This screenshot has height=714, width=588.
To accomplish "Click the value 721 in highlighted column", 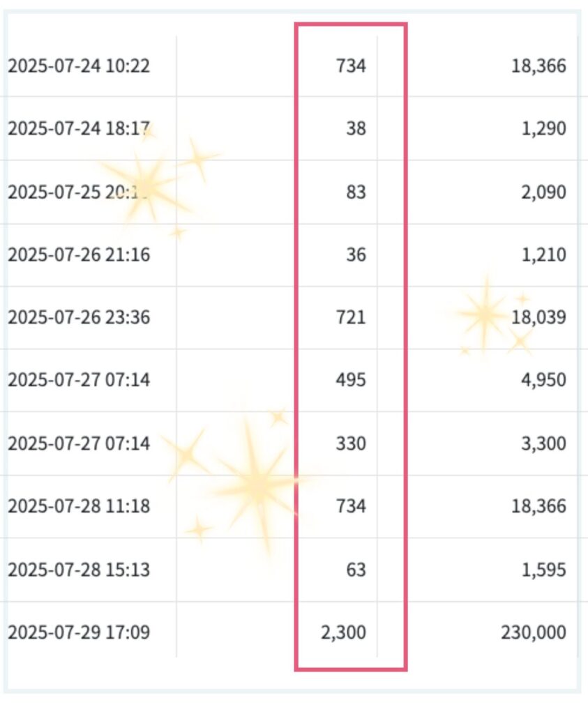I will [351, 318].
